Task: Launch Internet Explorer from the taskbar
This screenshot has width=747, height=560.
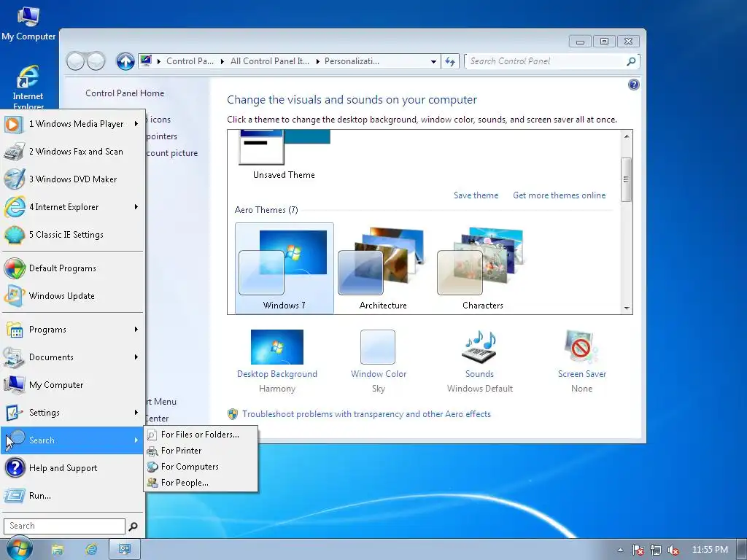Action: coord(91,550)
